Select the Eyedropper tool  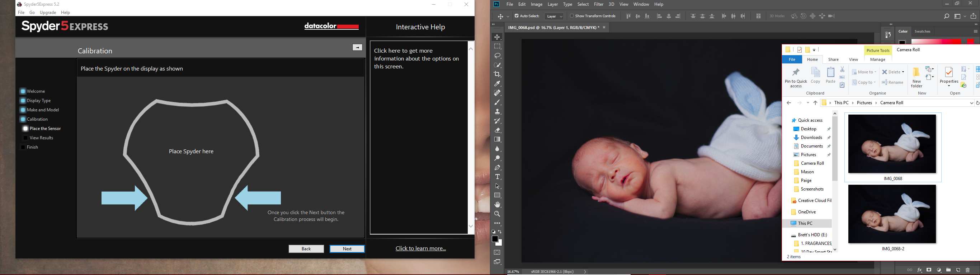[497, 83]
